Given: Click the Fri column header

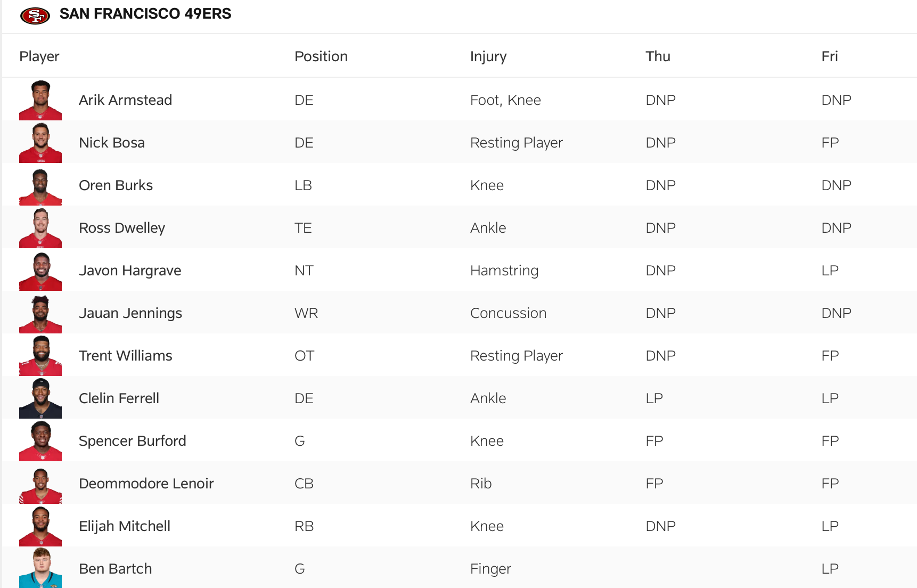Looking at the screenshot, I should (x=830, y=56).
